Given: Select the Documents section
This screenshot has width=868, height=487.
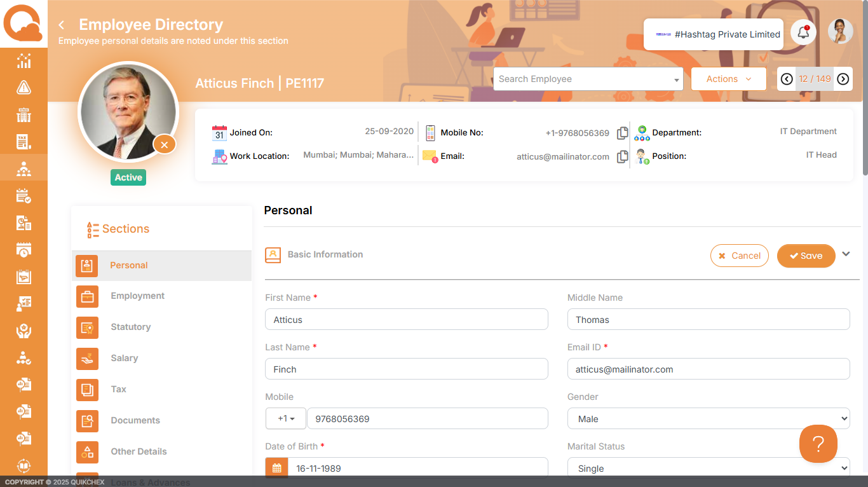Looking at the screenshot, I should coord(161,421).
